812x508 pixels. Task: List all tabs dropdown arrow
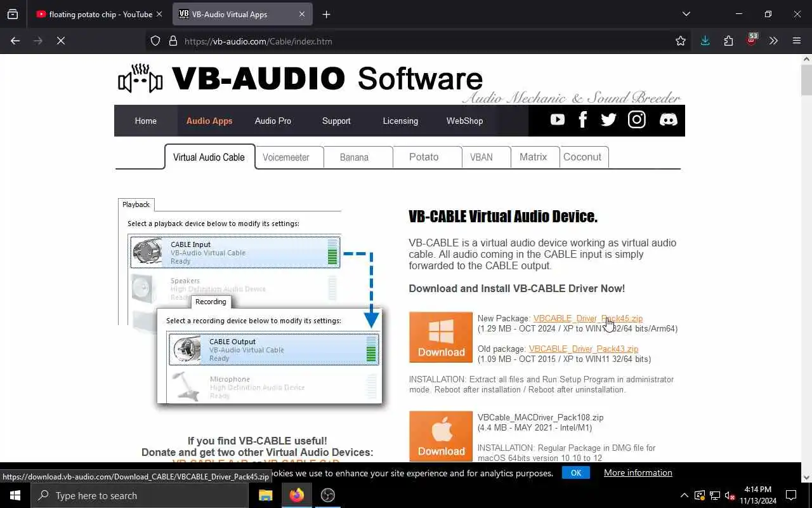click(686, 14)
